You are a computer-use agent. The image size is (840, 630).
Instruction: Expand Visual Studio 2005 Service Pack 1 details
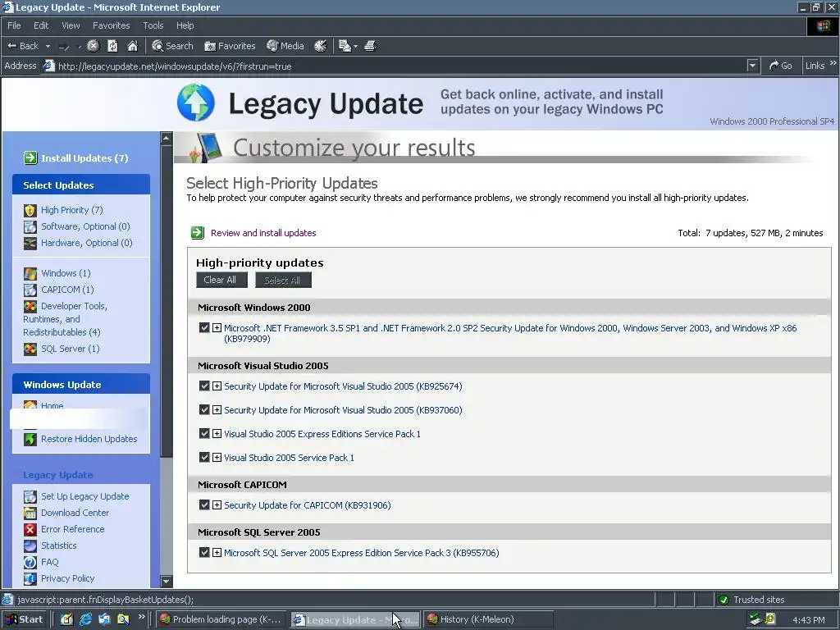pos(217,457)
